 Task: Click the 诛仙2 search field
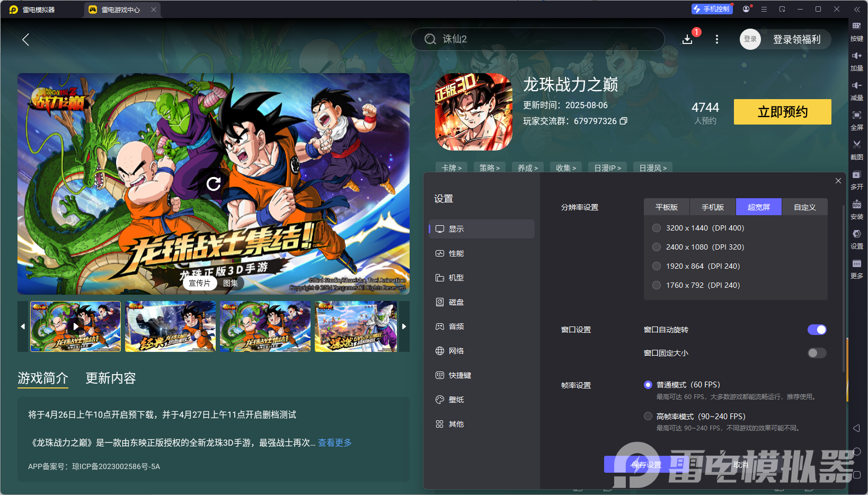tap(538, 39)
